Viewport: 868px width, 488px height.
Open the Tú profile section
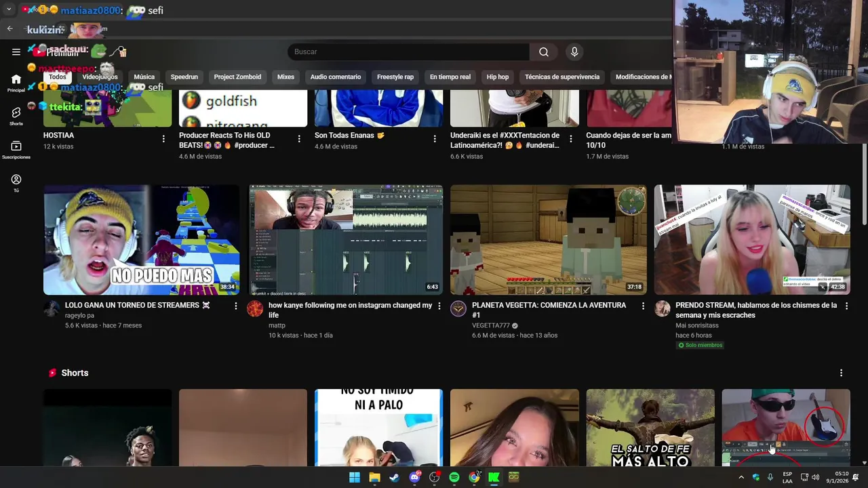point(16,183)
